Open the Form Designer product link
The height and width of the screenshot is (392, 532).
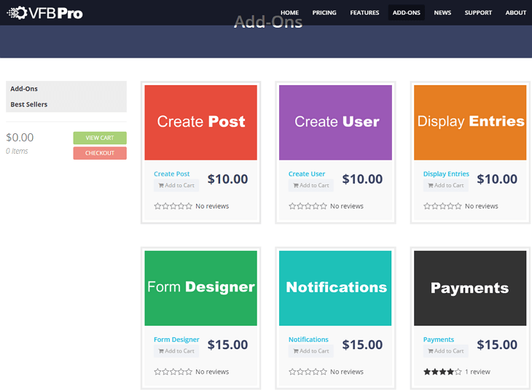(176, 340)
